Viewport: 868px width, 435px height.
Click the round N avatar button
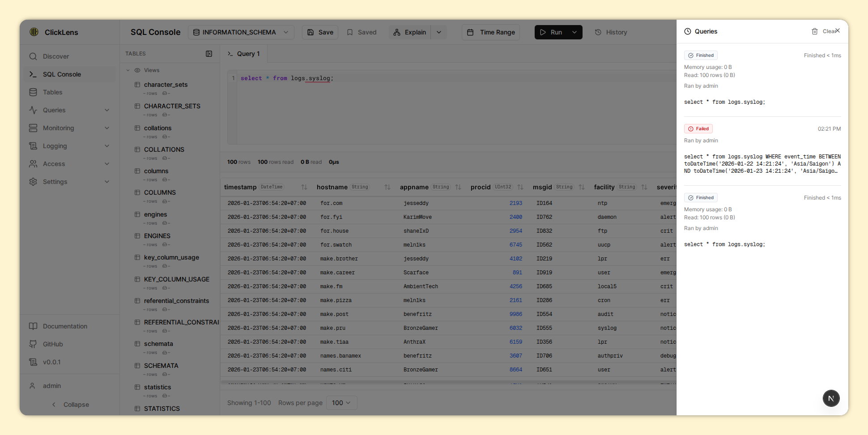click(831, 398)
